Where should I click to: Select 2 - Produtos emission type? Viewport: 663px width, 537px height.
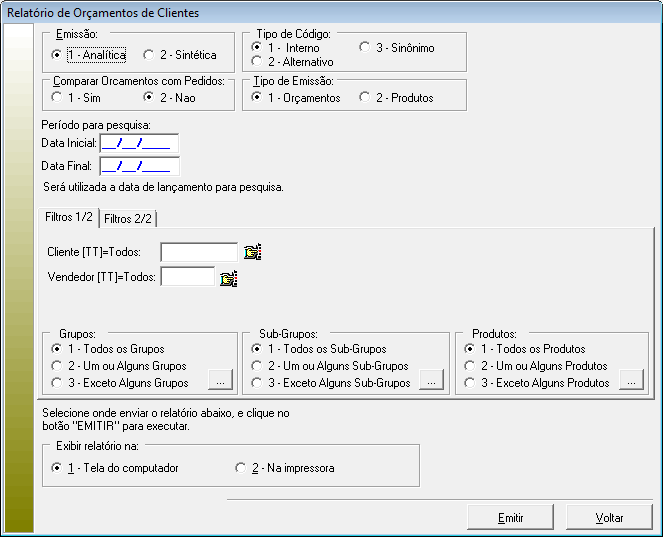click(x=365, y=98)
